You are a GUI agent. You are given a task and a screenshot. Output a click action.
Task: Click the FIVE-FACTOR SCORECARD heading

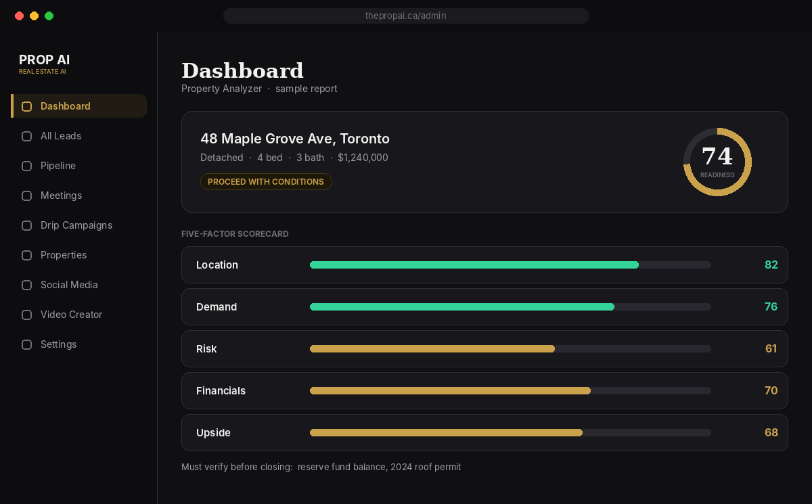pyautogui.click(x=235, y=234)
